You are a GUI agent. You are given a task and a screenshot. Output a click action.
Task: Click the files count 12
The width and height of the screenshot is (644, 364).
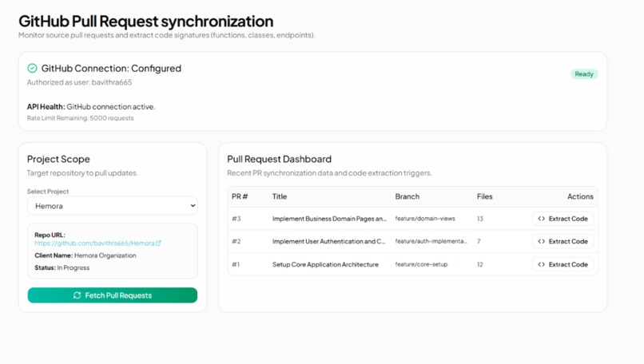[480, 264]
